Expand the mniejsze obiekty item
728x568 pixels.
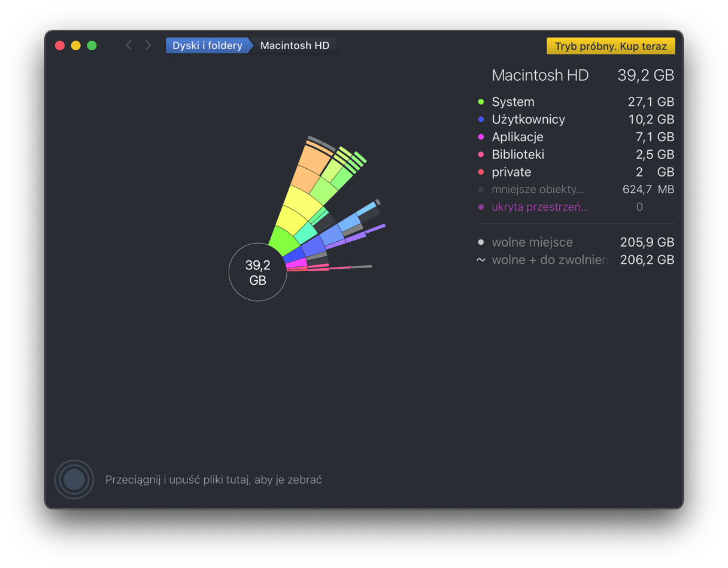pyautogui.click(x=537, y=190)
